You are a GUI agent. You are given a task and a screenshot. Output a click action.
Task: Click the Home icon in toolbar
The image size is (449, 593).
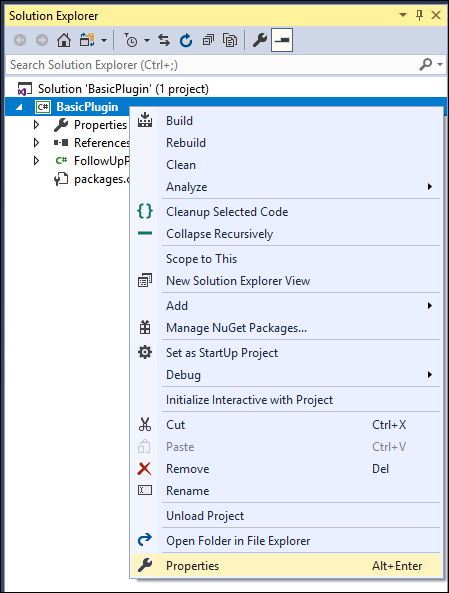[x=64, y=40]
